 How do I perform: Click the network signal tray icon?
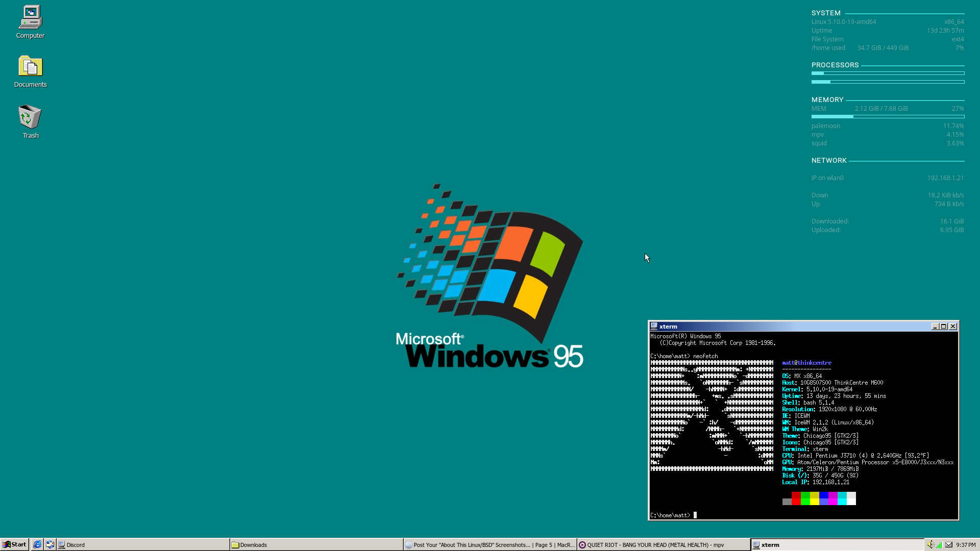(939, 544)
